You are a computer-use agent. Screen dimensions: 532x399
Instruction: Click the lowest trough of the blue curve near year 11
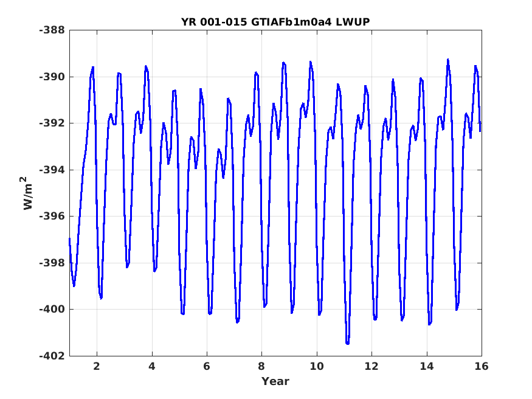coord(347,344)
